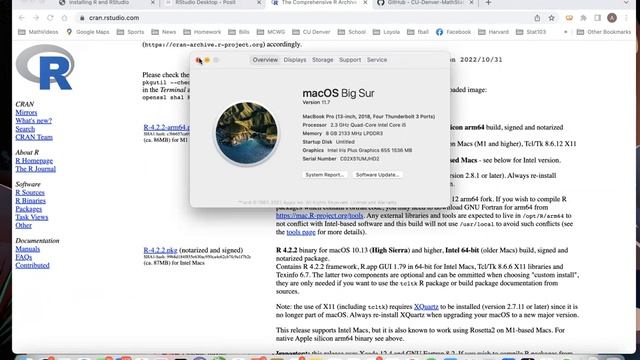This screenshot has width=640, height=360.
Task: Open the Contributed documentation link
Action: coord(32,265)
